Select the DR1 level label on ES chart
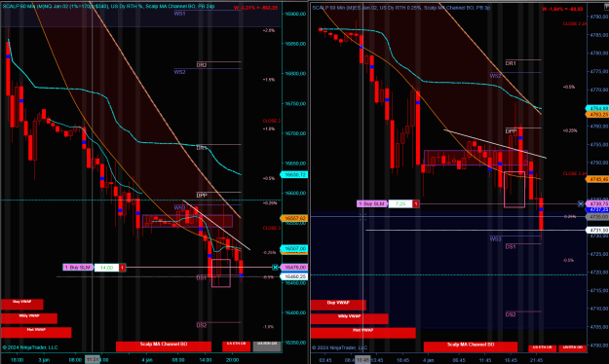The height and width of the screenshot is (364, 609). coord(511,63)
